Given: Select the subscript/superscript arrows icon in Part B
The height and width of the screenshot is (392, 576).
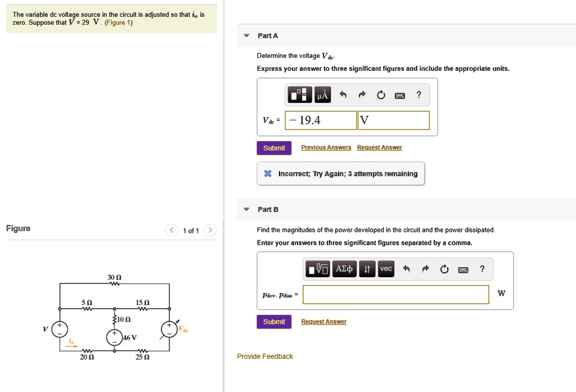Looking at the screenshot, I should click(x=367, y=269).
